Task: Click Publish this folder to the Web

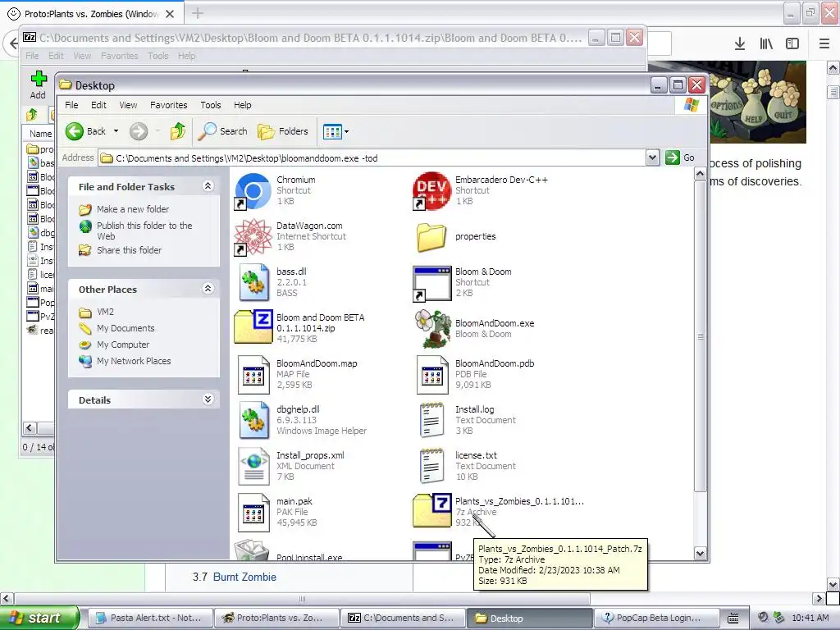Action: point(144,231)
